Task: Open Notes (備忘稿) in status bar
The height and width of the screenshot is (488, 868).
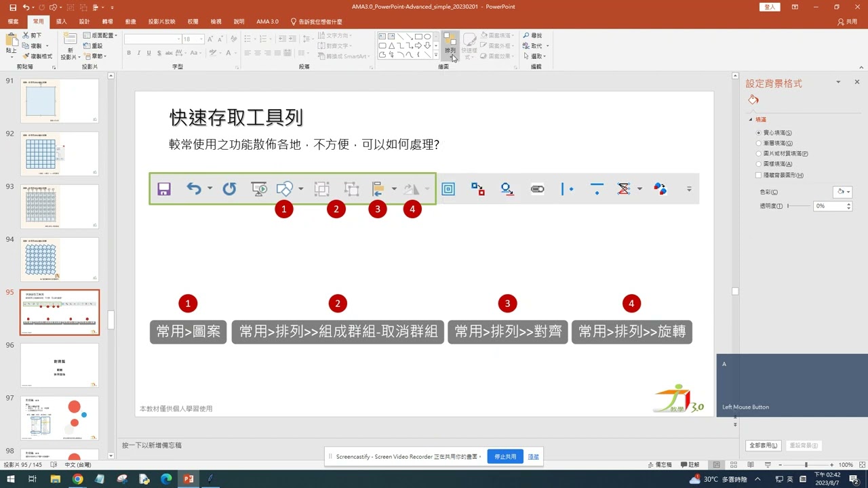Action: (x=659, y=465)
